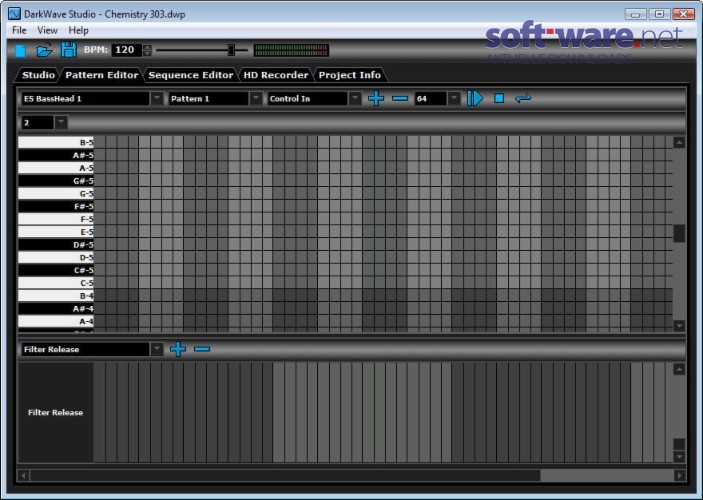Click the BPM value field showing 120

click(127, 50)
